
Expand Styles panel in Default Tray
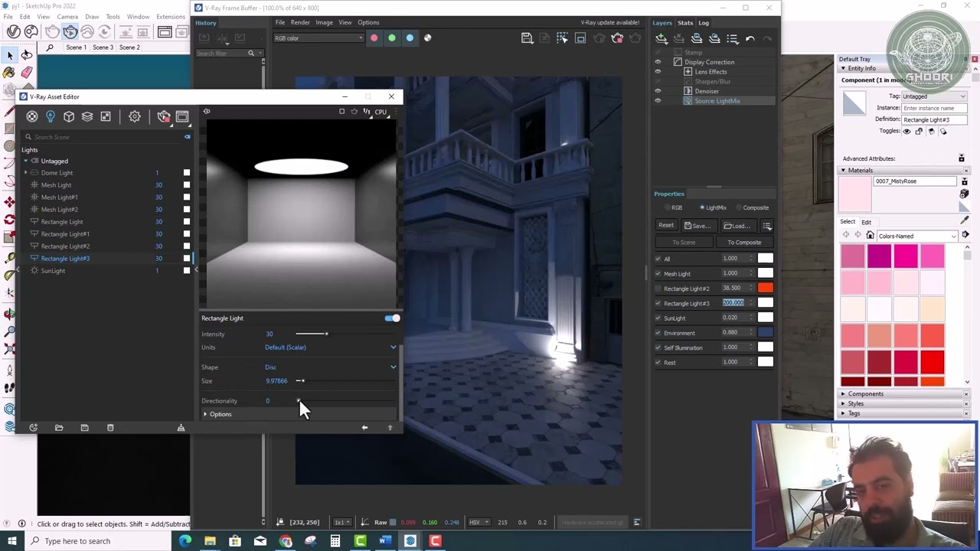pyautogui.click(x=855, y=403)
